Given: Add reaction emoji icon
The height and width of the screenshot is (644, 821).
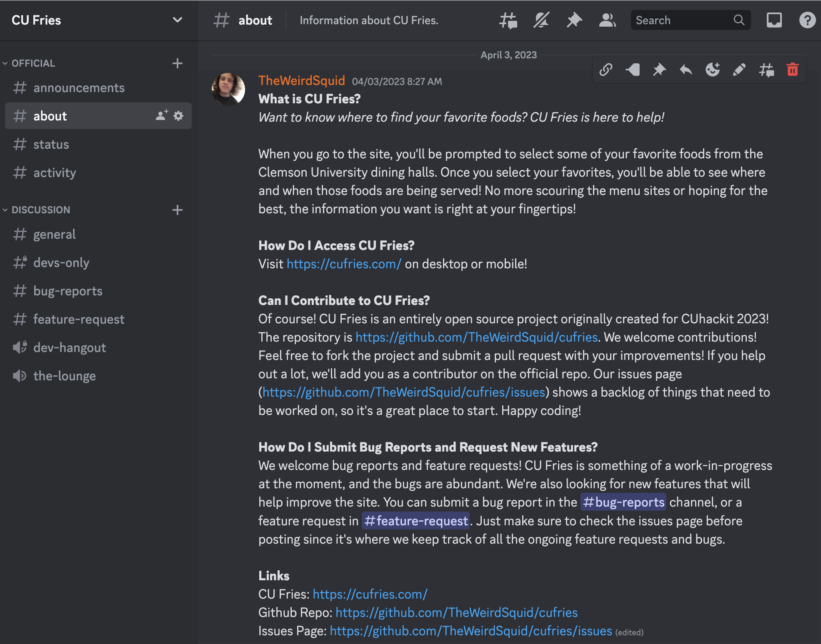Looking at the screenshot, I should [713, 70].
